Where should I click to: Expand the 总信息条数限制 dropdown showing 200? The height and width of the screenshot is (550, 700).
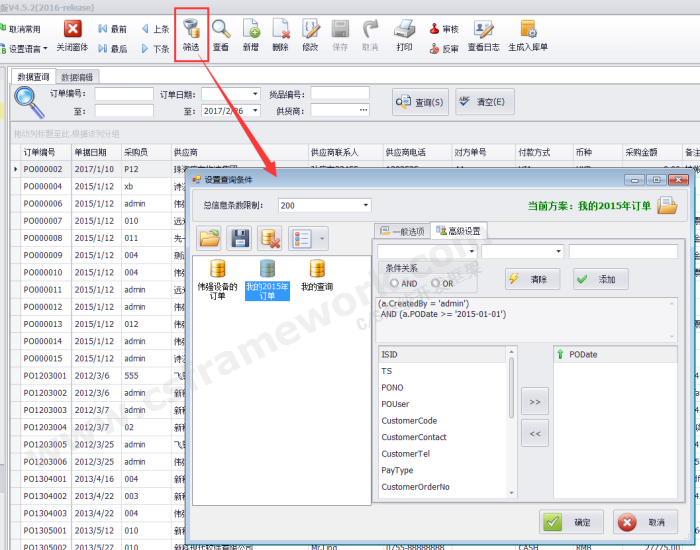365,205
